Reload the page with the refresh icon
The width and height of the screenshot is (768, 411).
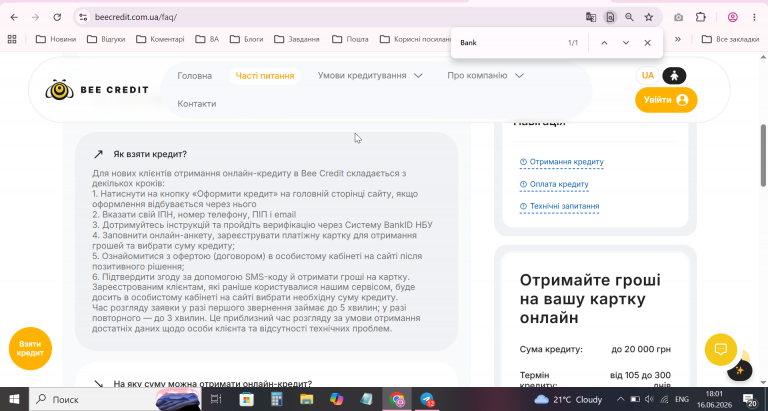tap(57, 17)
